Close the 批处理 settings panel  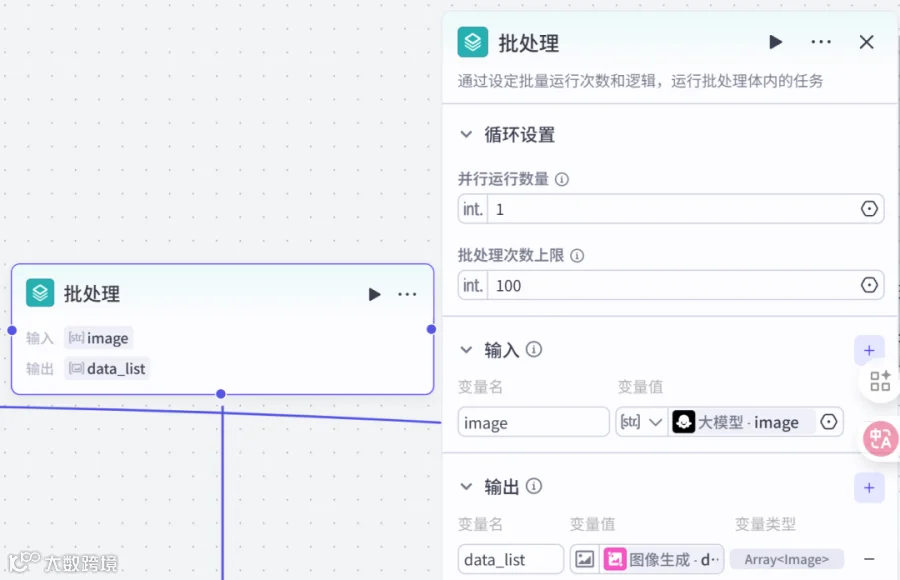click(866, 42)
